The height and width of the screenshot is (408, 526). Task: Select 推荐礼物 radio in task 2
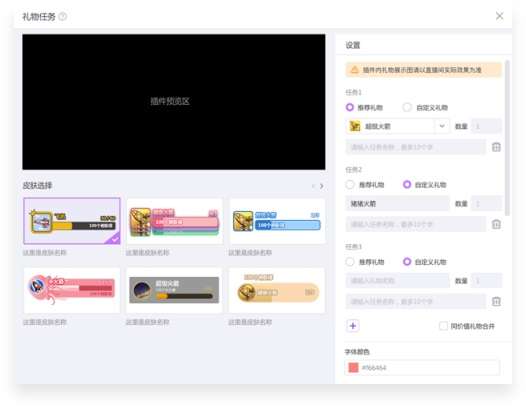350,185
